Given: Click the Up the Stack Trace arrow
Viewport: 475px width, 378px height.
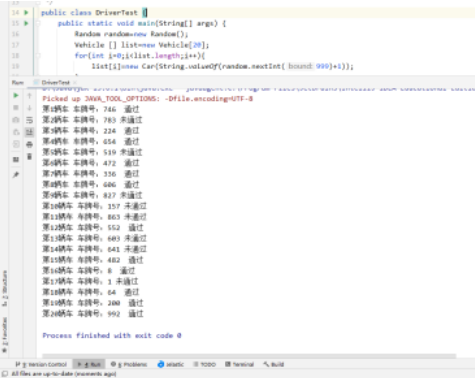Looking at the screenshot, I should click(x=29, y=96).
